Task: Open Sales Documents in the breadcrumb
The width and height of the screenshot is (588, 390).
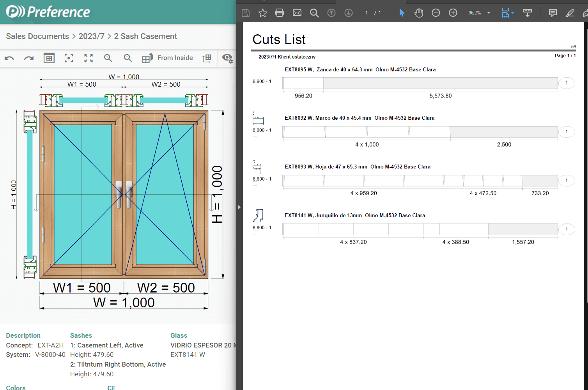Action: tap(37, 36)
